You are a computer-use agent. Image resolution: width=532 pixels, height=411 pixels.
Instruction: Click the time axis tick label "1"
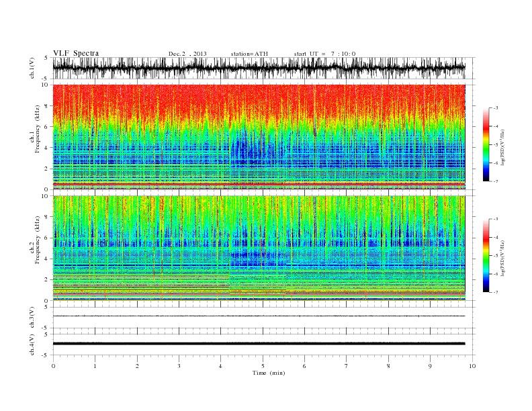95,366
